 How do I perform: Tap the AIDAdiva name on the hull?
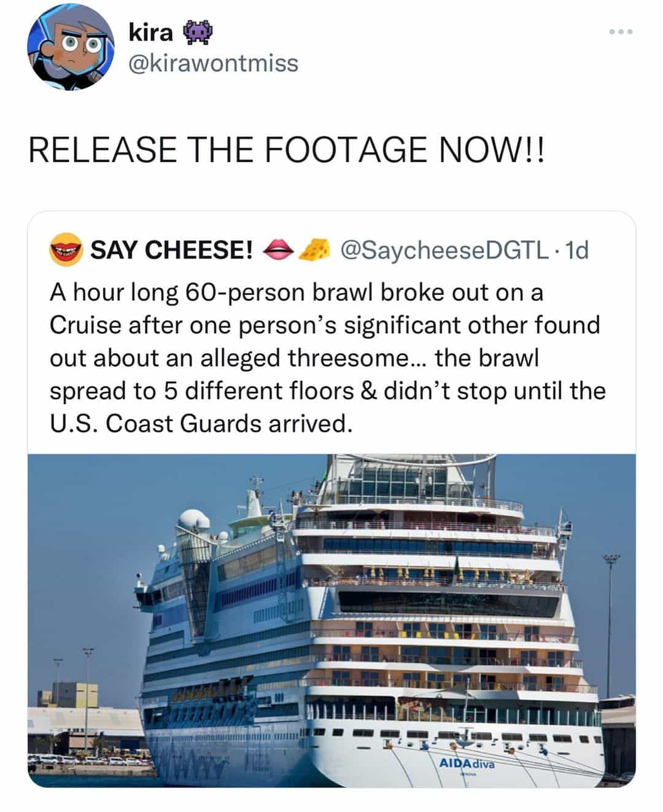click(467, 764)
